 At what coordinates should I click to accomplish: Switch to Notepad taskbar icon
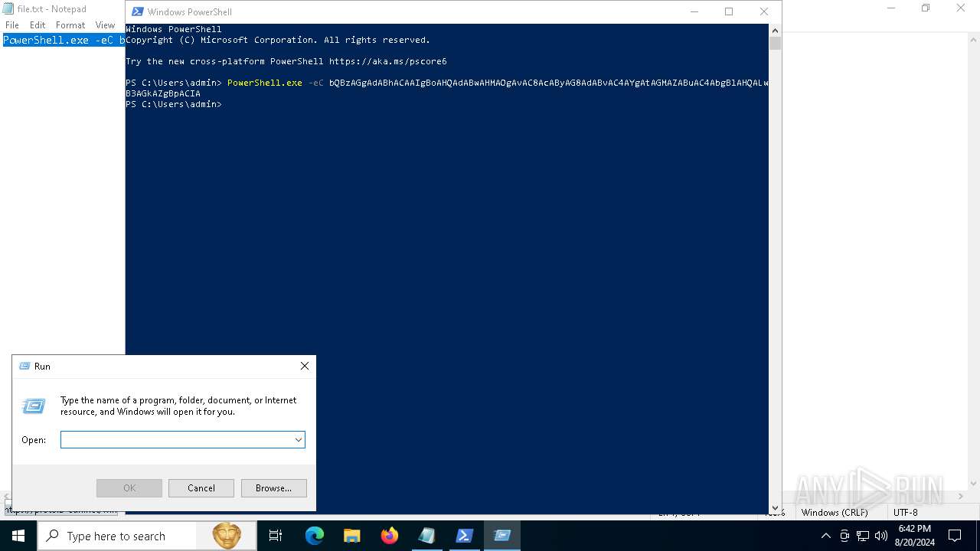pos(426,536)
